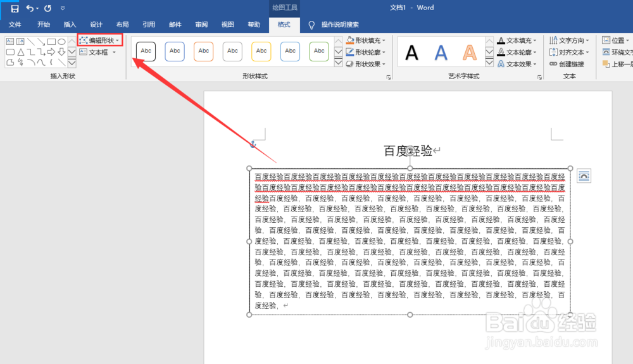Select the right arrow shape
Viewport: 633px width, 364px height.
coord(51,52)
